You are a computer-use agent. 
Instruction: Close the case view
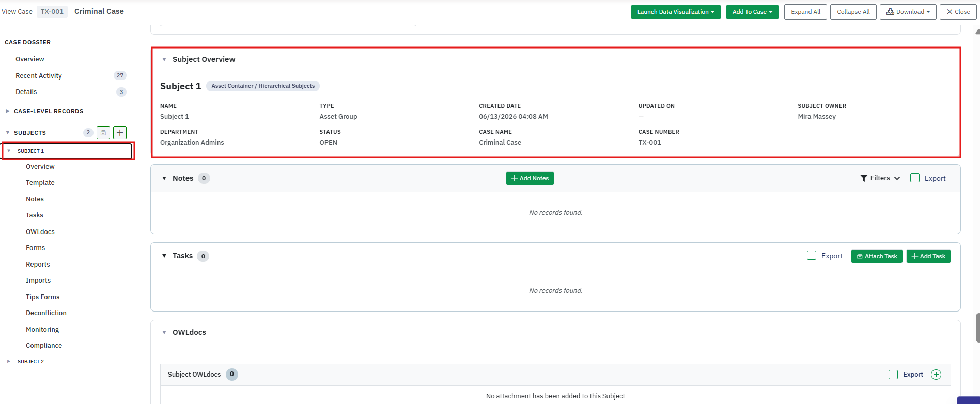(958, 12)
